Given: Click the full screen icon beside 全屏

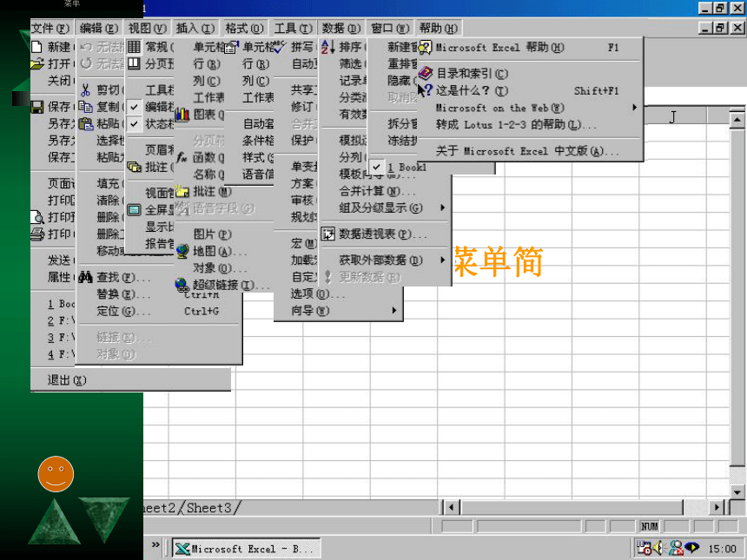Looking at the screenshot, I should click(134, 209).
